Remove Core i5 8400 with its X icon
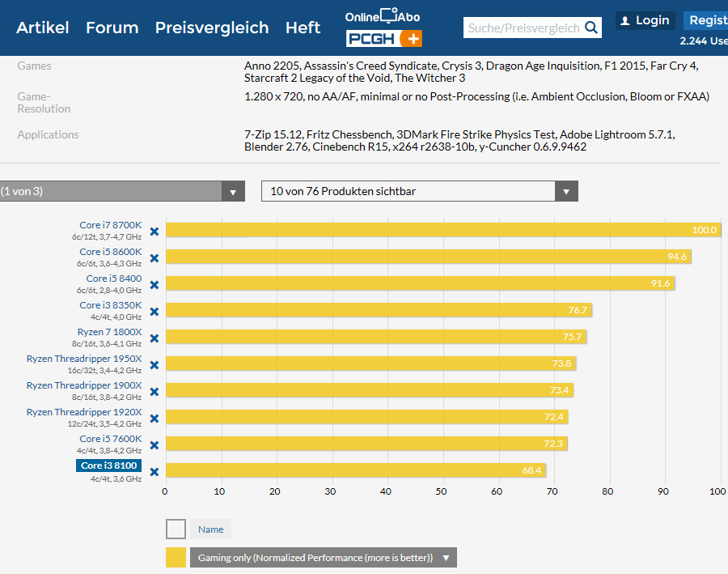The image size is (728, 574). click(x=154, y=285)
